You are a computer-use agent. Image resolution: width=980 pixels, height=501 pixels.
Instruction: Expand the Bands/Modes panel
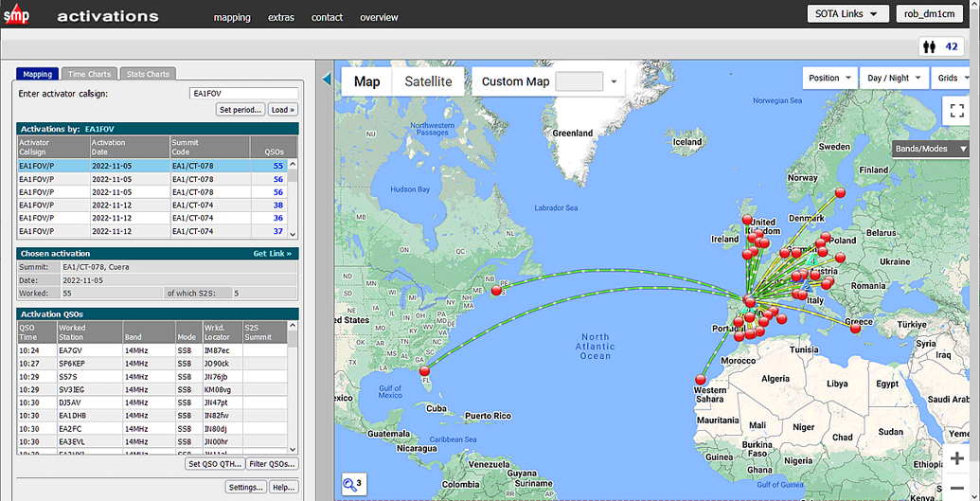[x=931, y=149]
